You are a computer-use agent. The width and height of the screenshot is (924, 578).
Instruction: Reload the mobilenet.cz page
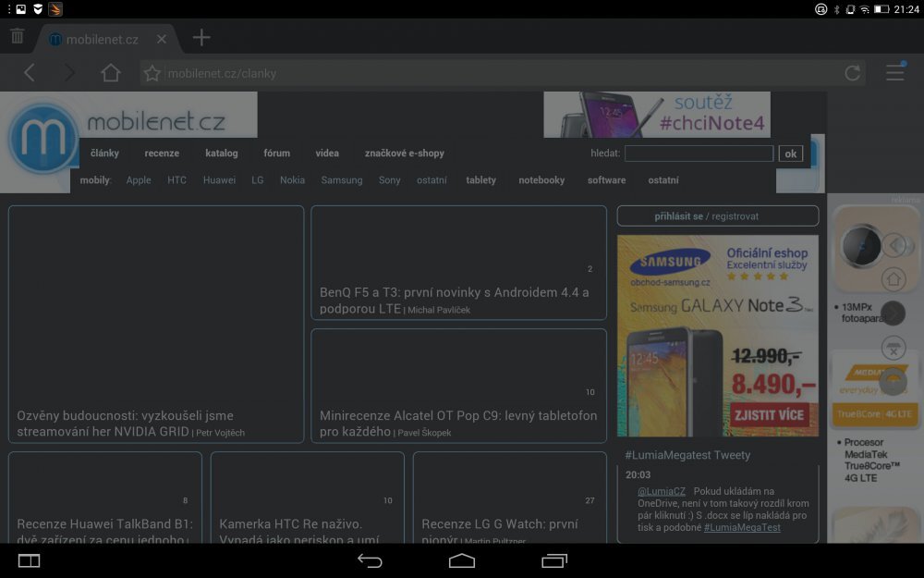tap(851, 72)
